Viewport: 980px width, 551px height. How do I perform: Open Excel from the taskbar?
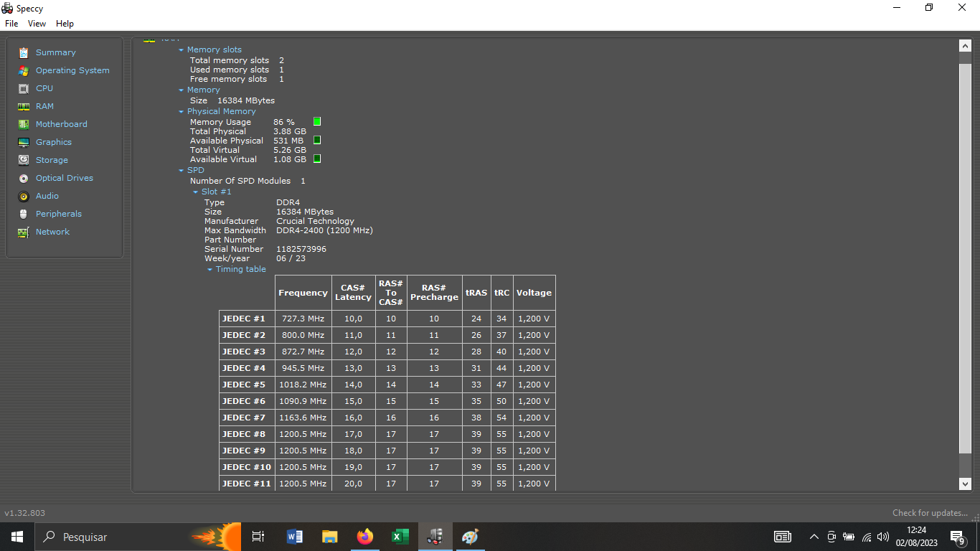click(x=400, y=537)
